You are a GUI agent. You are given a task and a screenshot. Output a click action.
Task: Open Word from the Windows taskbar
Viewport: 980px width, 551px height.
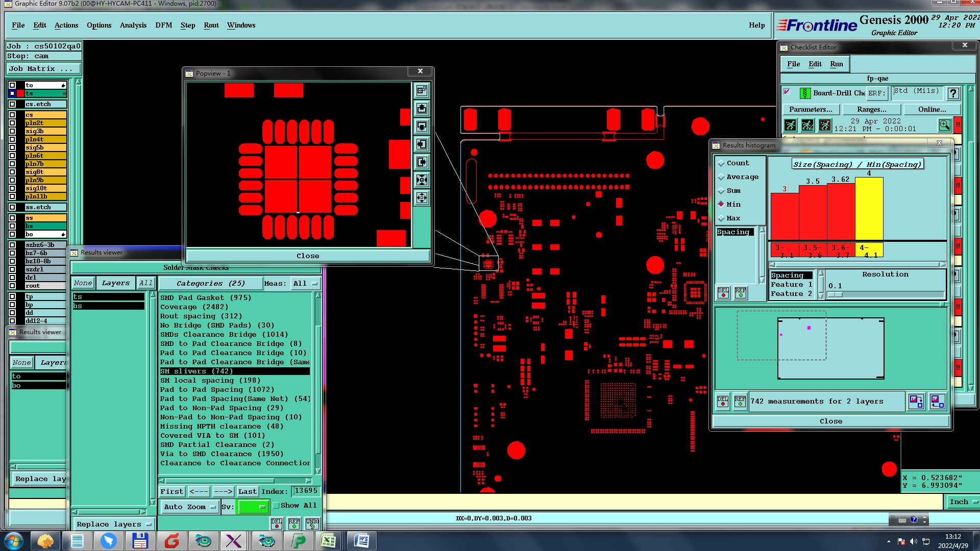tap(361, 541)
